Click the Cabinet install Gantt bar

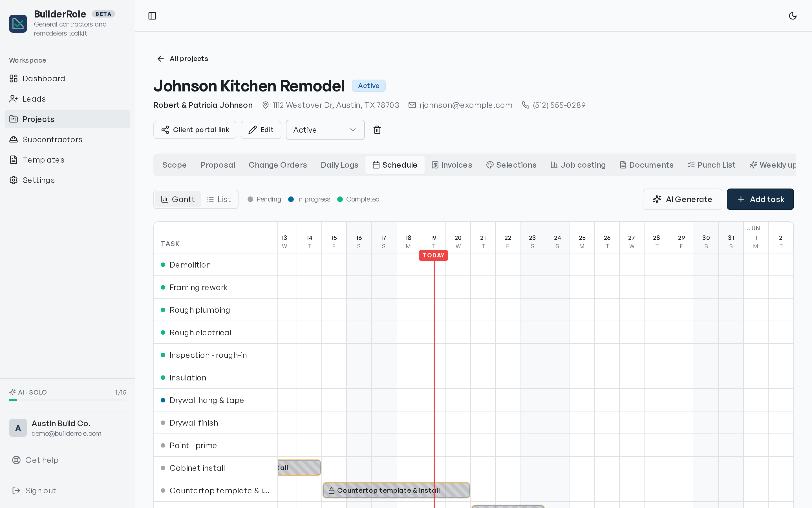coord(299,468)
